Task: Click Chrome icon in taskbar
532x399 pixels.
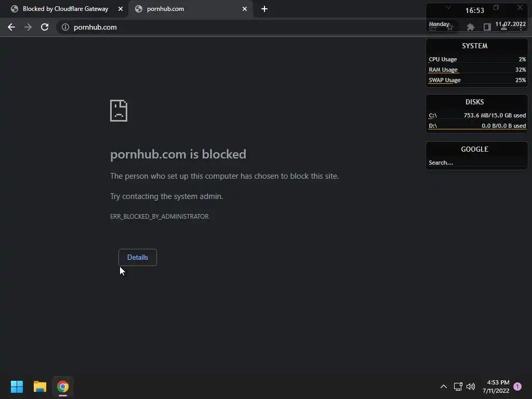Action: coord(63,387)
